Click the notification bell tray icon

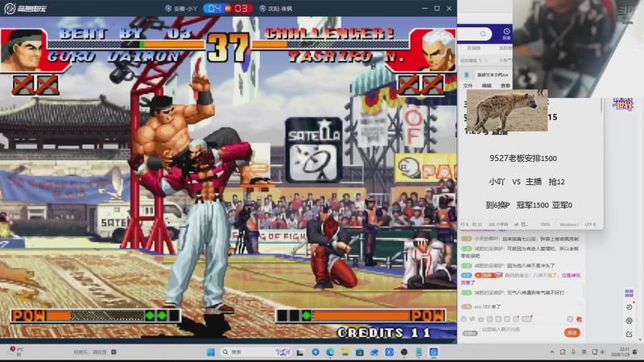635,352
